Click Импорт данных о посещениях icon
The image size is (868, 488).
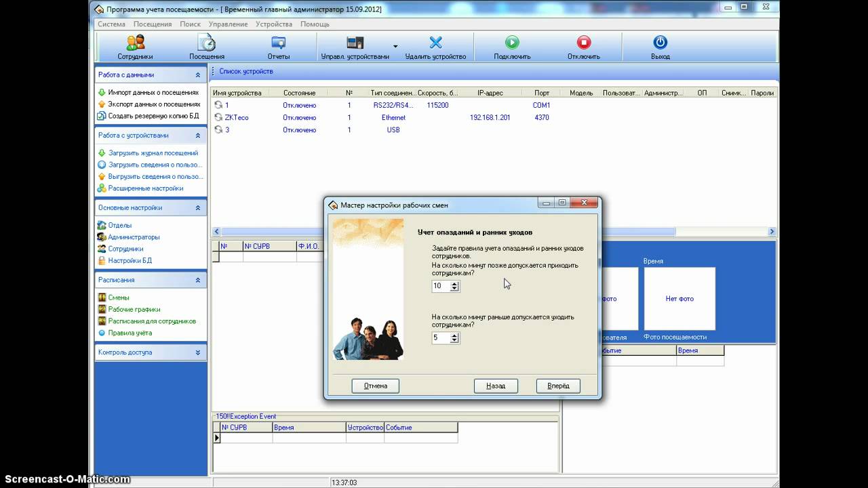(x=102, y=92)
